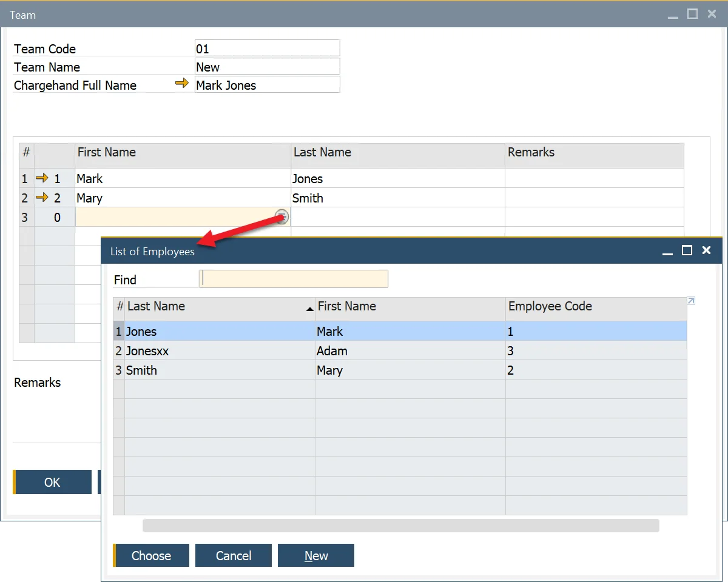Click the horizontal scrollbar under employee list
This screenshot has width=728, height=582.
[x=400, y=526]
